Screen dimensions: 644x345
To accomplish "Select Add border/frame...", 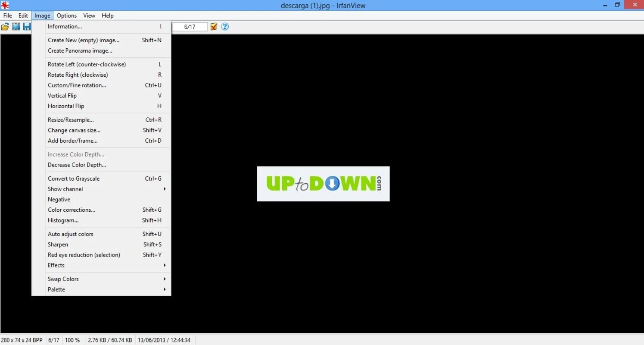I will (101, 140).
